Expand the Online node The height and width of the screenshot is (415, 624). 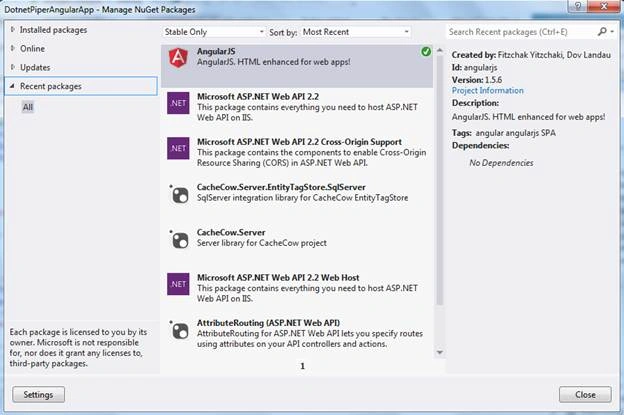pyautogui.click(x=12, y=48)
